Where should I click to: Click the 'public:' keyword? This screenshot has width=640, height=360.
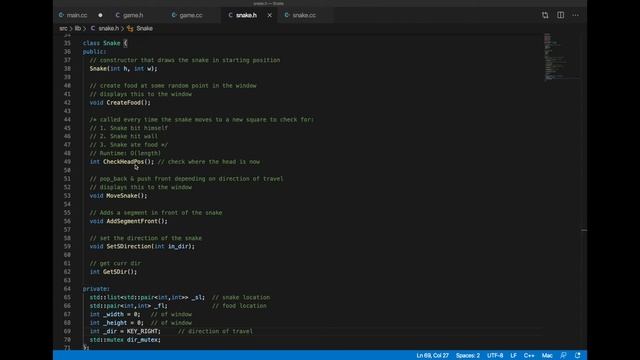point(94,51)
